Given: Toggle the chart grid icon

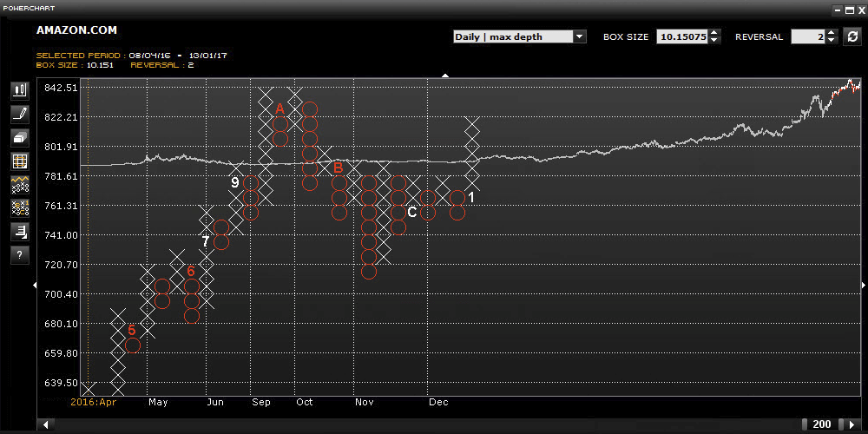Looking at the screenshot, I should [20, 161].
